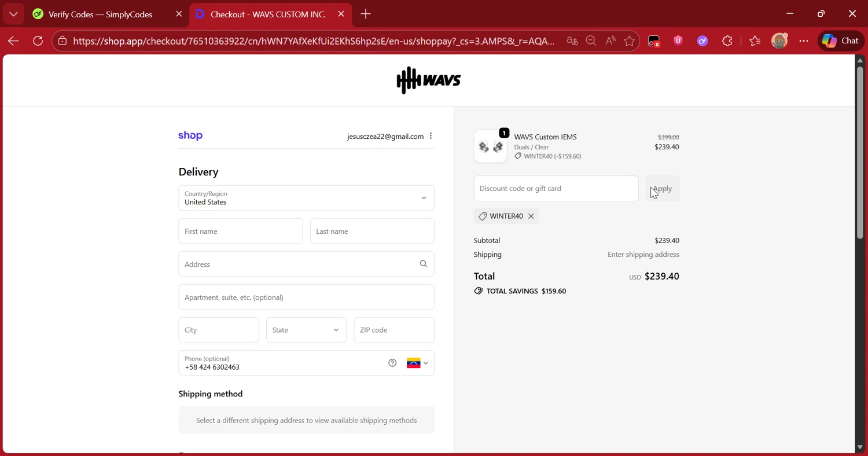Click the Enter shipping address text
868x456 pixels.
(643, 255)
